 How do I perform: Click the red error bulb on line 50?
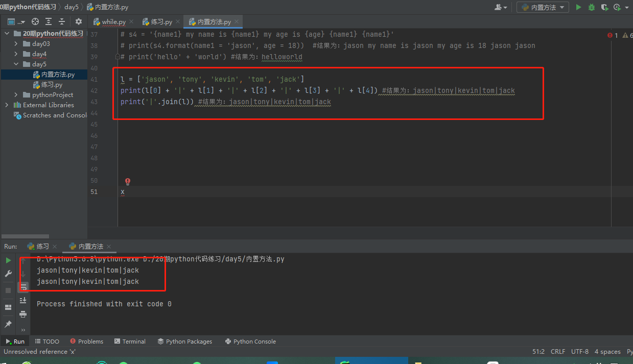[128, 181]
